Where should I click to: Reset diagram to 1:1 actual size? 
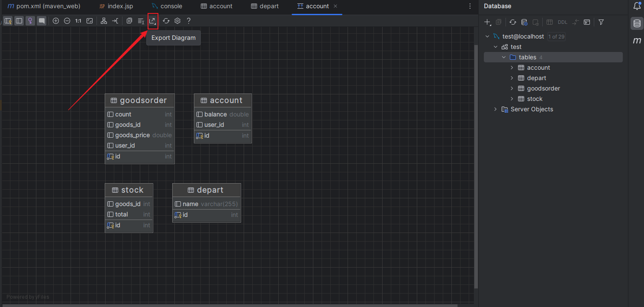pyautogui.click(x=78, y=21)
